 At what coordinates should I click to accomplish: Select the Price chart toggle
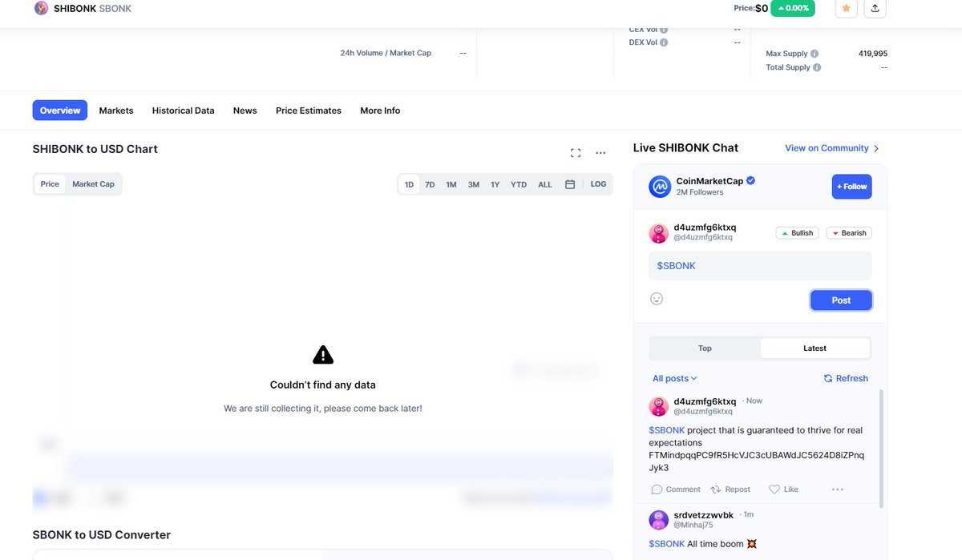tap(50, 184)
